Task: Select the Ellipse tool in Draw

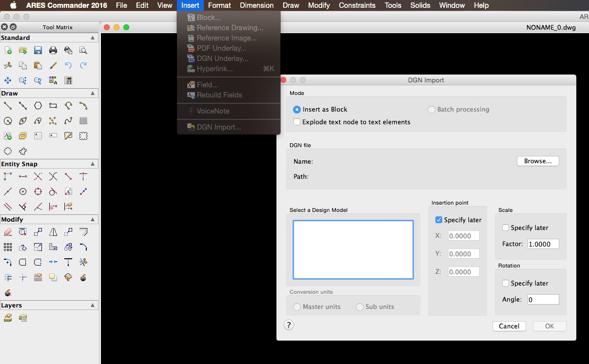Action: click(x=23, y=121)
